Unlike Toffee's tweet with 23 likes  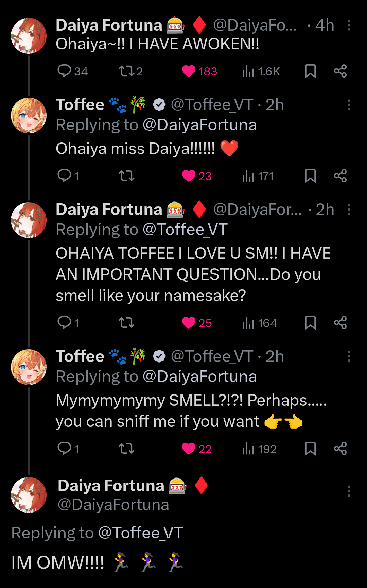(189, 176)
